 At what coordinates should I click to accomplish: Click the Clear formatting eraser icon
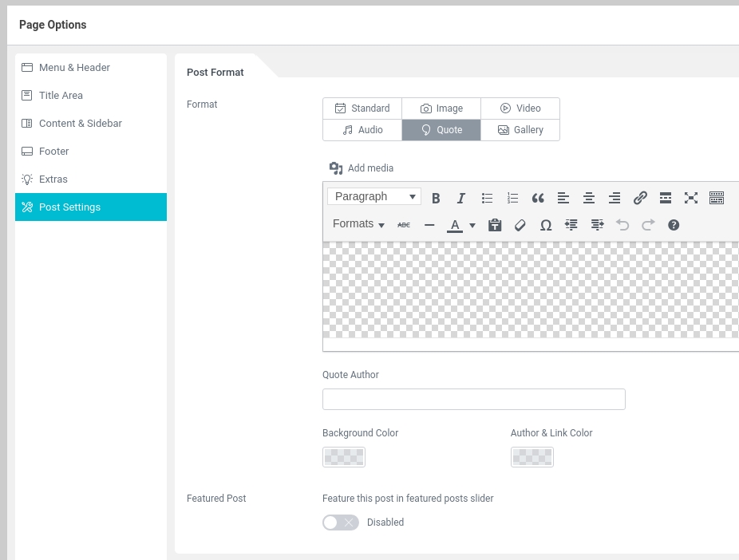520,225
